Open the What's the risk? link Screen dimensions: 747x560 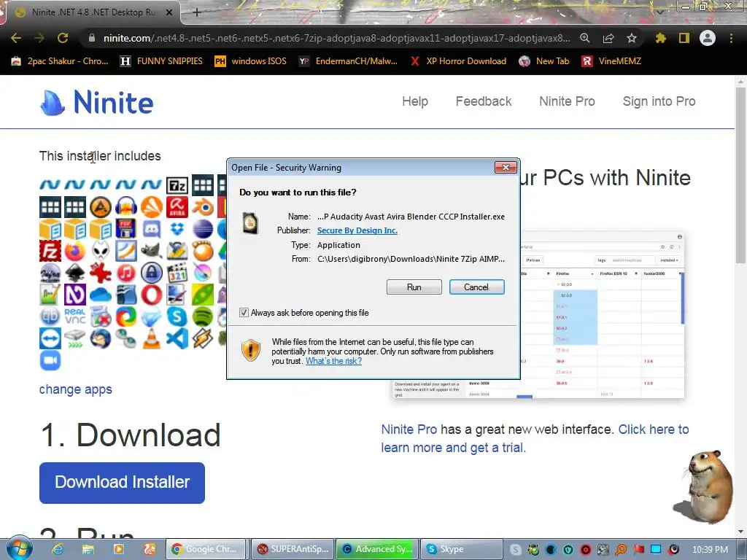tap(333, 361)
